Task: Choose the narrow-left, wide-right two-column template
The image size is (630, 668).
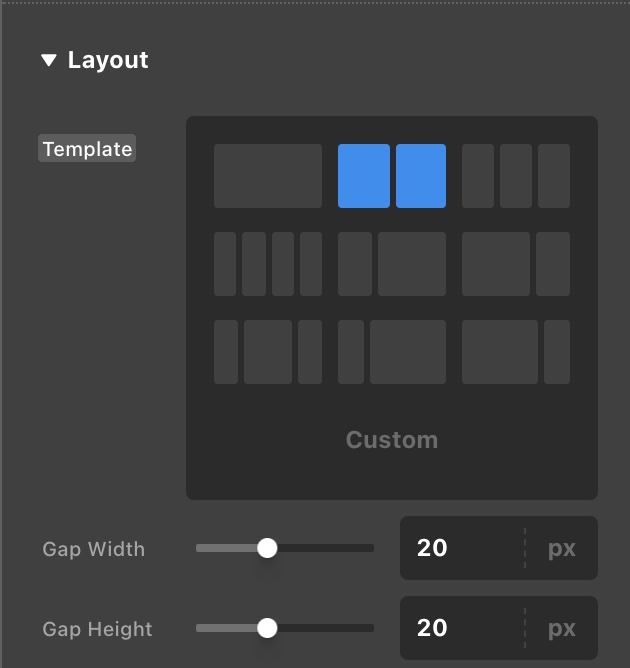Action: 392,264
